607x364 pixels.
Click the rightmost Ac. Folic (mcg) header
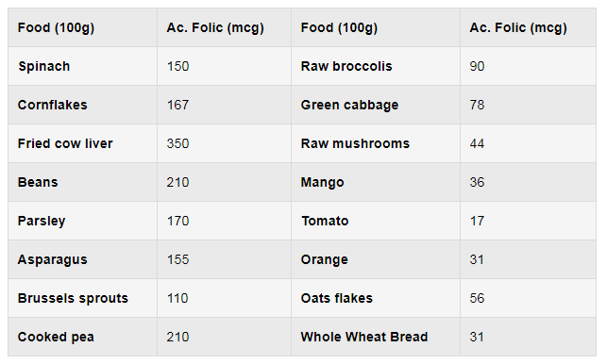528,27
